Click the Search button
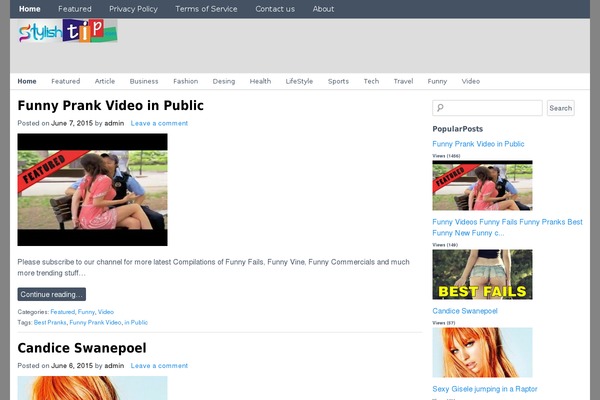This screenshot has width=600, height=400. pyautogui.click(x=561, y=108)
